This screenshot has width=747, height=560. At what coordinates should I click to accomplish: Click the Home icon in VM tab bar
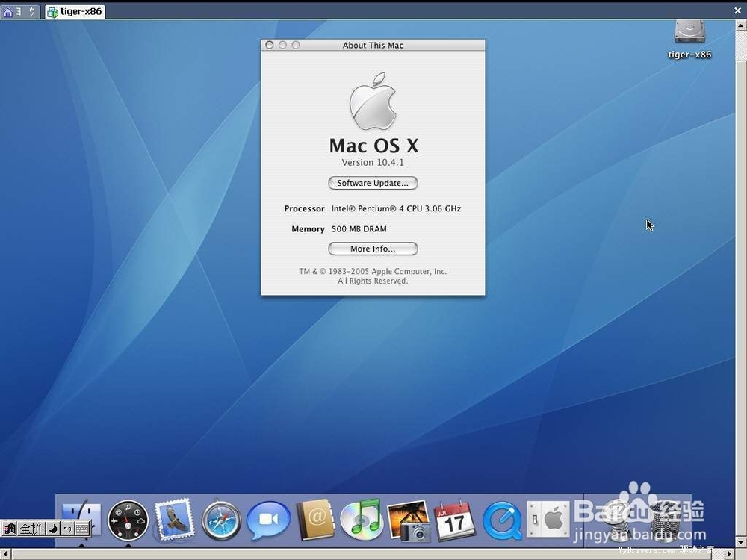(x=7, y=11)
